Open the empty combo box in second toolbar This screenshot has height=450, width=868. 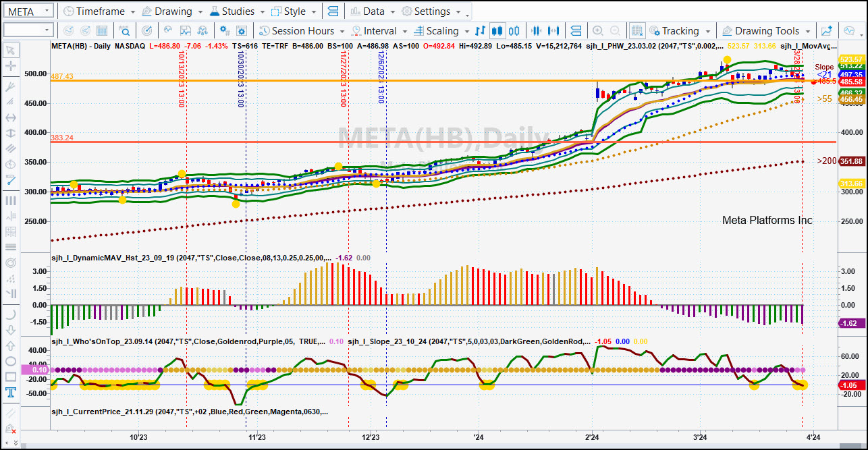28,30
